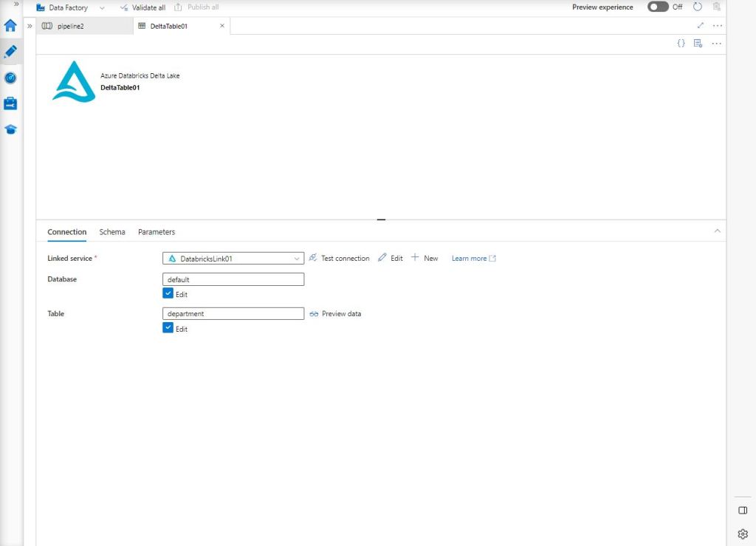Collapse the properties panel with chevron

[x=717, y=231]
